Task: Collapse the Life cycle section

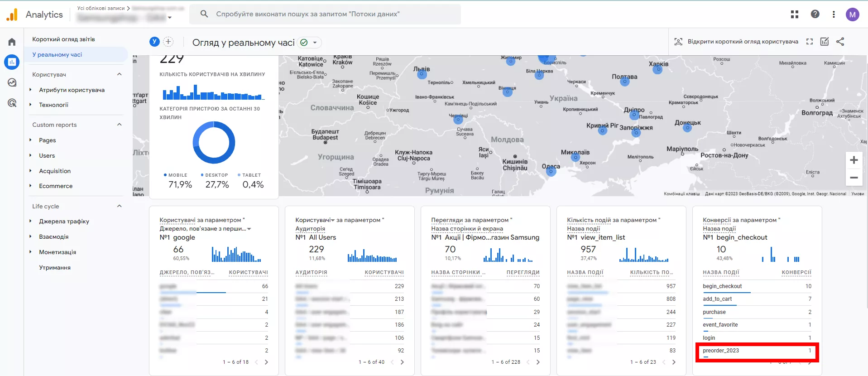Action: [x=120, y=206]
